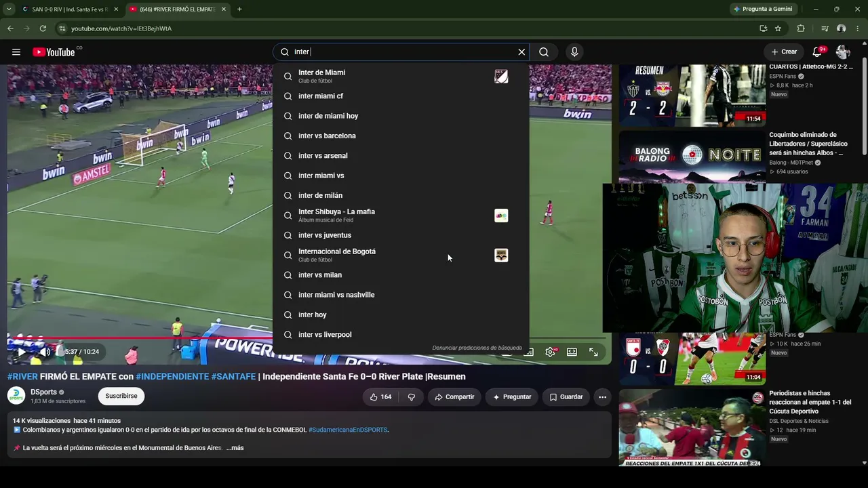Choose suggestion "Internacional de Bogotá"
Viewport: 868px width, 488px height.
pos(401,255)
